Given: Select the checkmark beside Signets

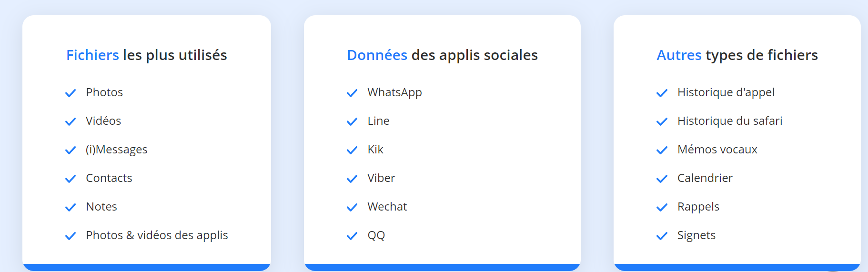Looking at the screenshot, I should [662, 236].
